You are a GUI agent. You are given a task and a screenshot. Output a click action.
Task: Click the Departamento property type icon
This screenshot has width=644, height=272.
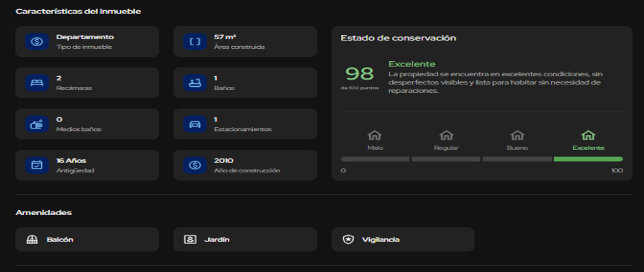point(37,41)
